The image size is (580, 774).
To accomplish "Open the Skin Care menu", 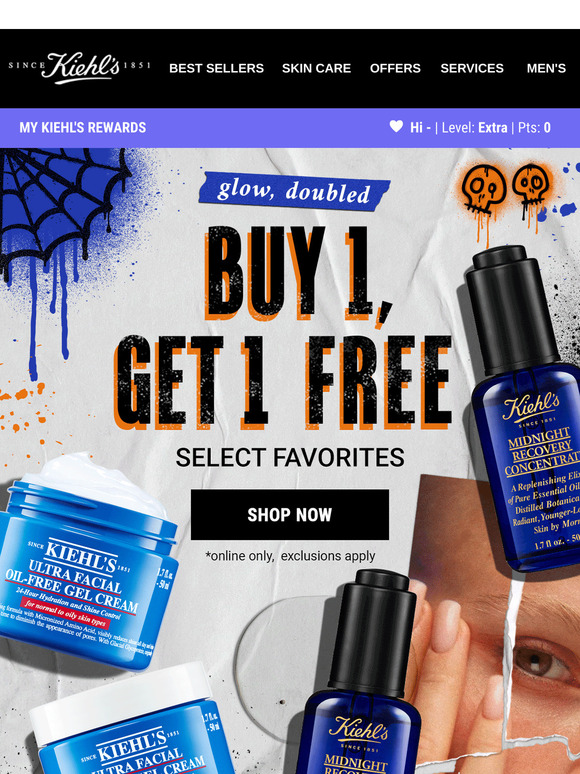I will (316, 68).
